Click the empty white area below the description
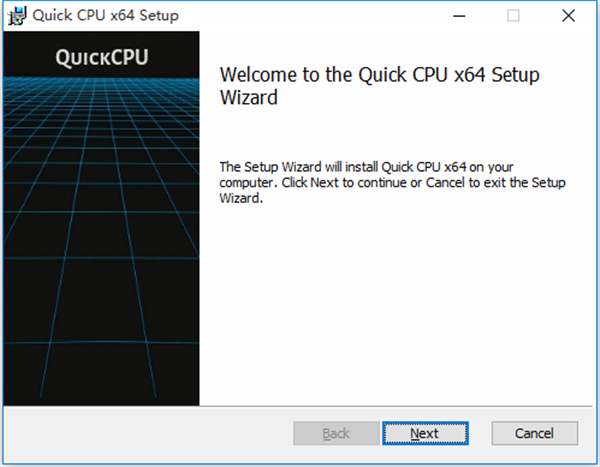Screen dimensions: 600x467 (400, 300)
